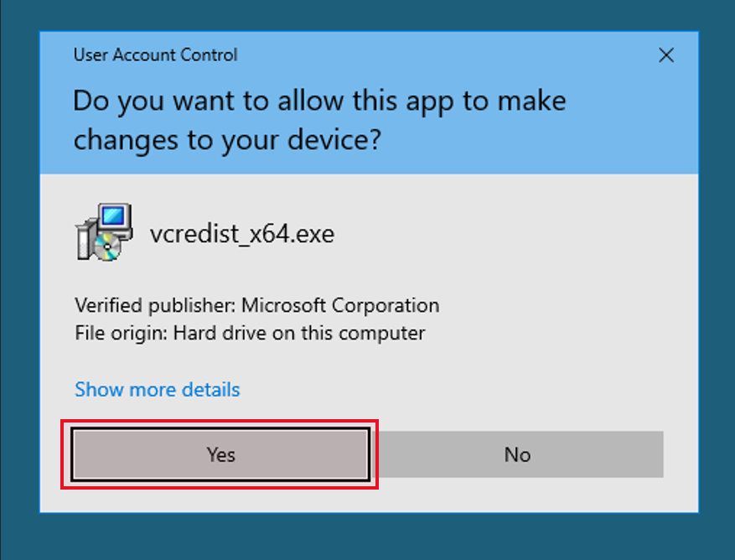Image resolution: width=735 pixels, height=560 pixels.
Task: Click the Verified publisher label
Action: tap(156, 305)
